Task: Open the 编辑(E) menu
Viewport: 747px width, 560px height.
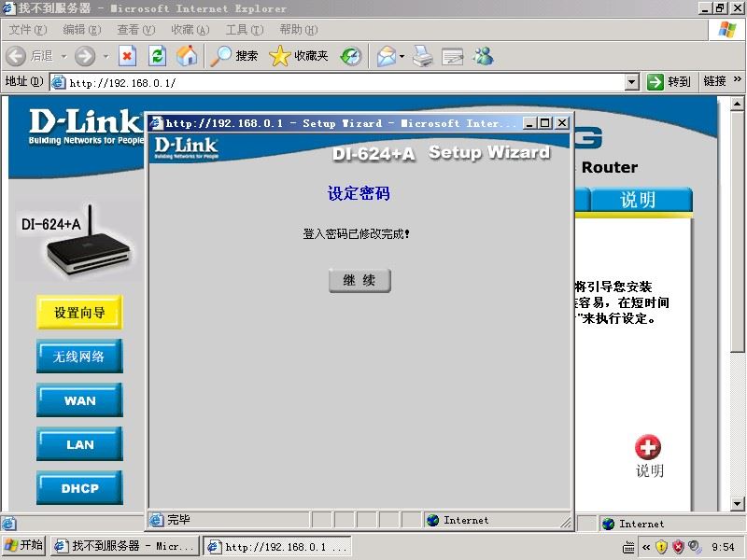Action: tap(82, 30)
